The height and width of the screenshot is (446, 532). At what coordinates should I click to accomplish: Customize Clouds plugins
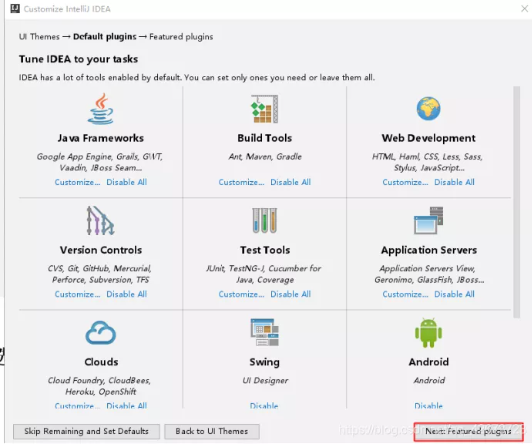click(x=77, y=406)
